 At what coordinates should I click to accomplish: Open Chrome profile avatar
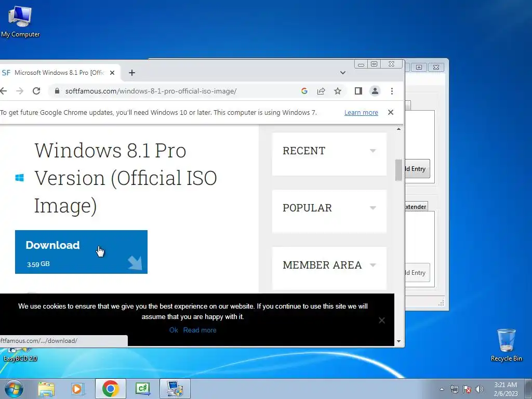pos(375,91)
